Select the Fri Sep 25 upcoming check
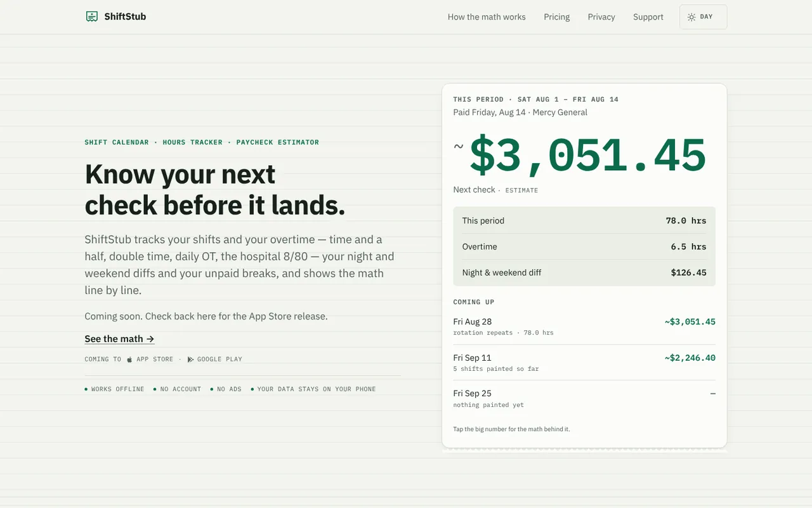Image resolution: width=812 pixels, height=508 pixels. pos(584,399)
